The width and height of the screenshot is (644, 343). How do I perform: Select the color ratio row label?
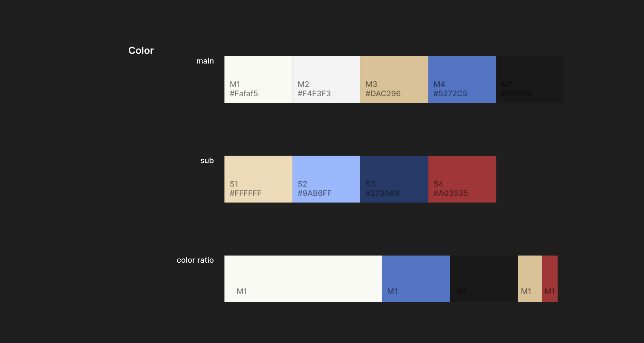click(x=195, y=260)
